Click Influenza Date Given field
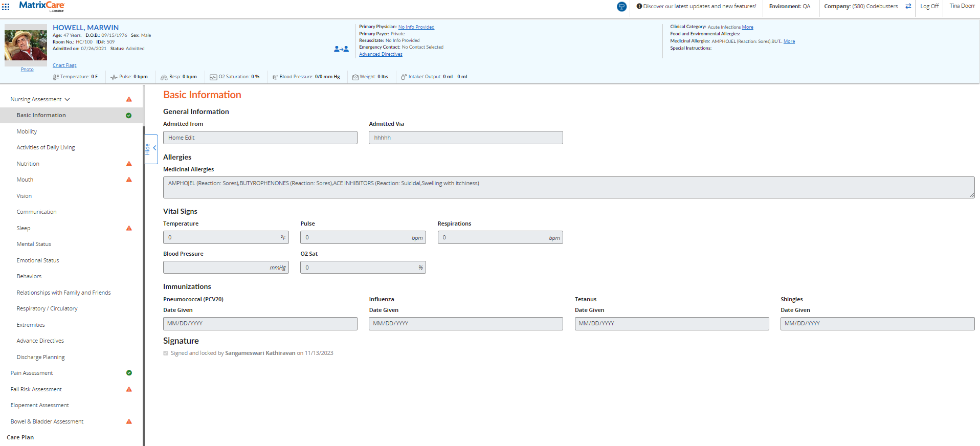 tap(466, 324)
